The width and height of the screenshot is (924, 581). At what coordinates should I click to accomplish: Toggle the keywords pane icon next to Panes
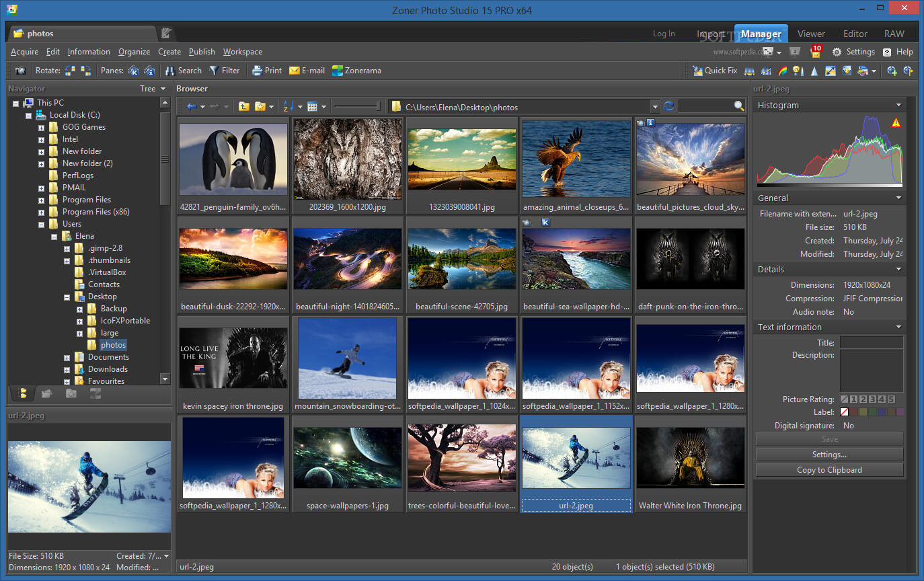tap(133, 71)
